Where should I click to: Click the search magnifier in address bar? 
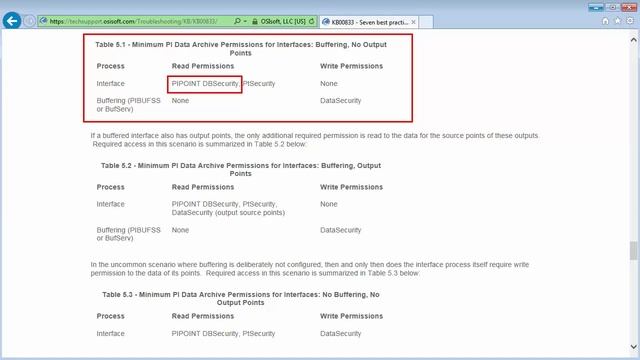[x=237, y=21]
